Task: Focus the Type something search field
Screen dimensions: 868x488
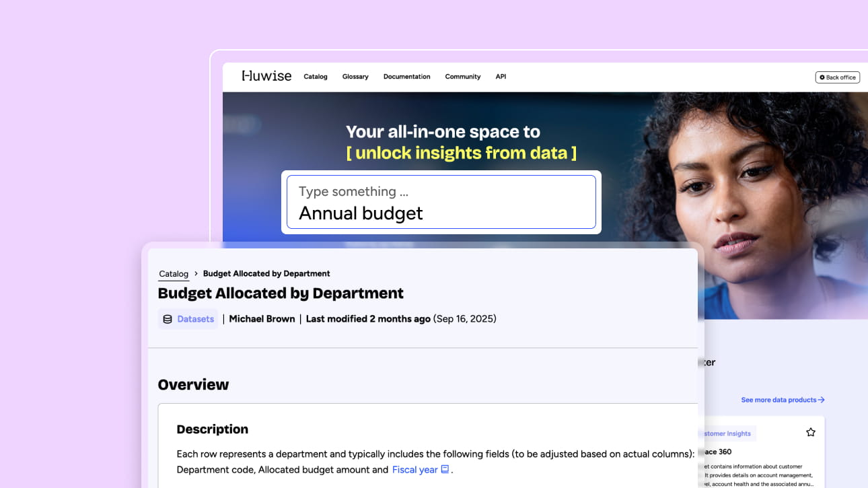Action: (x=441, y=202)
